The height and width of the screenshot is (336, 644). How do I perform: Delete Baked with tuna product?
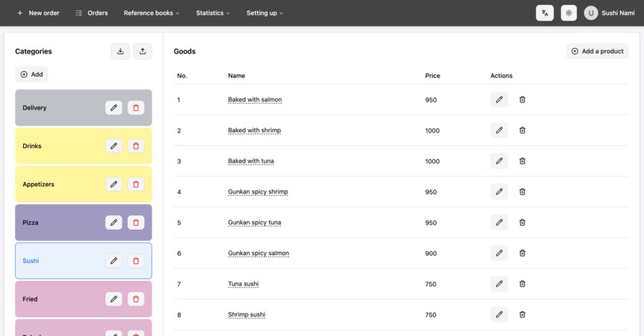point(523,161)
